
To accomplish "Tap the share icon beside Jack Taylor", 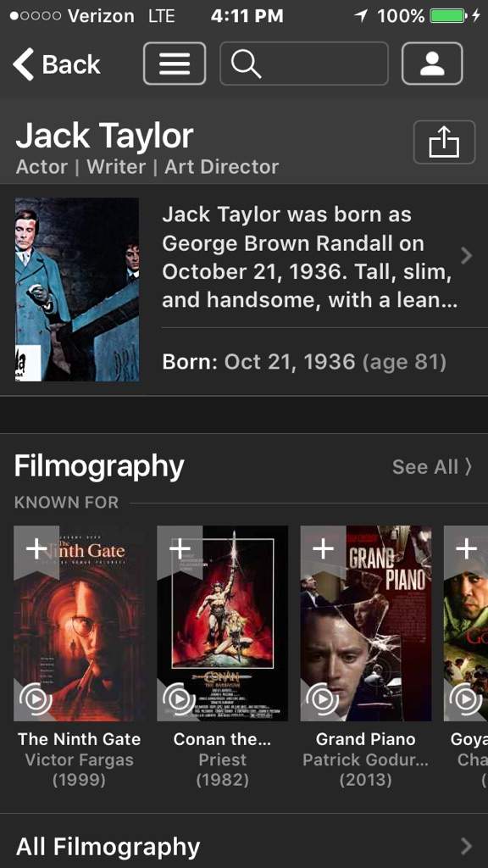I will 444,142.
